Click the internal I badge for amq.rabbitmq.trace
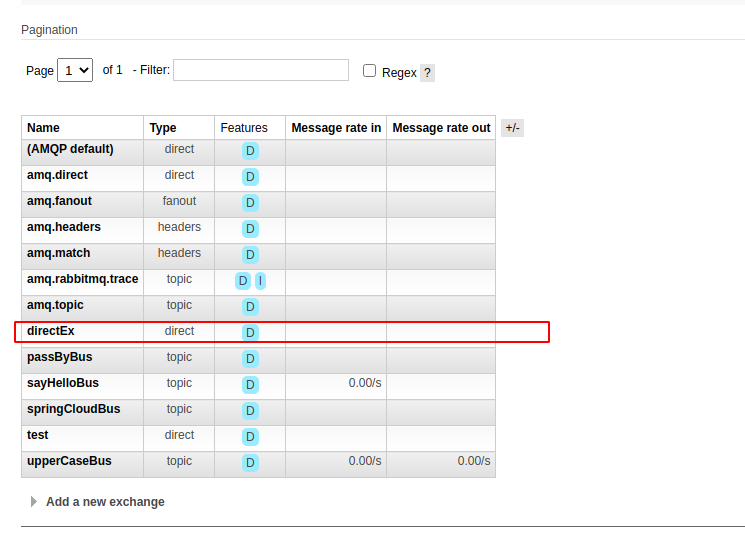Viewport: 745px width, 533px height. tap(260, 281)
